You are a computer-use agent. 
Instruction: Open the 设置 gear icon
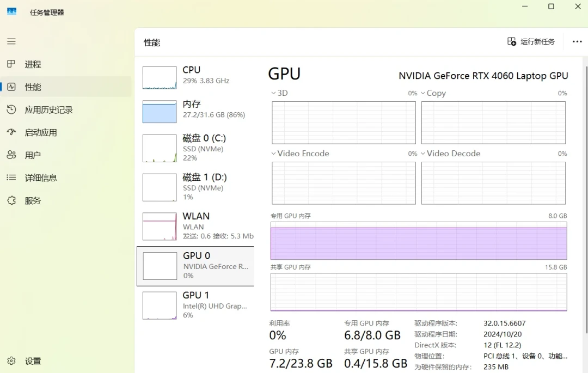coord(11,361)
